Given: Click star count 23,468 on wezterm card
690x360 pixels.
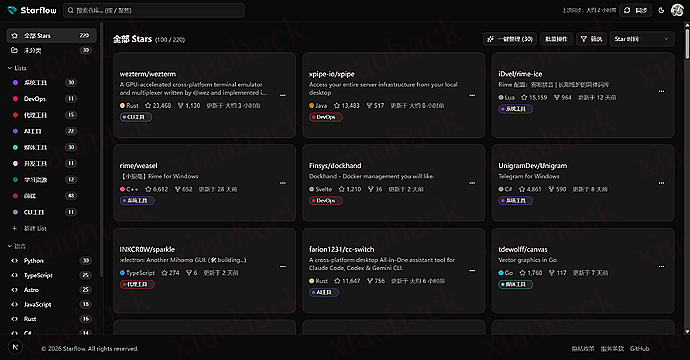Looking at the screenshot, I should tap(158, 106).
